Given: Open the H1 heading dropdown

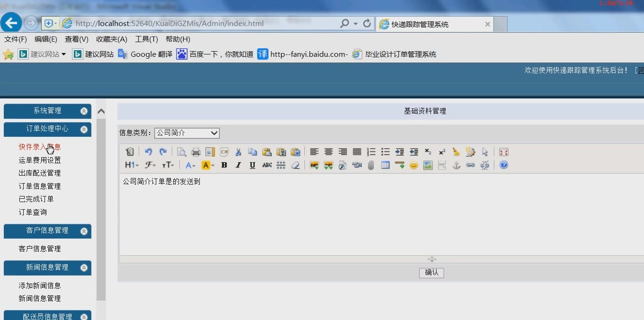Looking at the screenshot, I should point(131,165).
